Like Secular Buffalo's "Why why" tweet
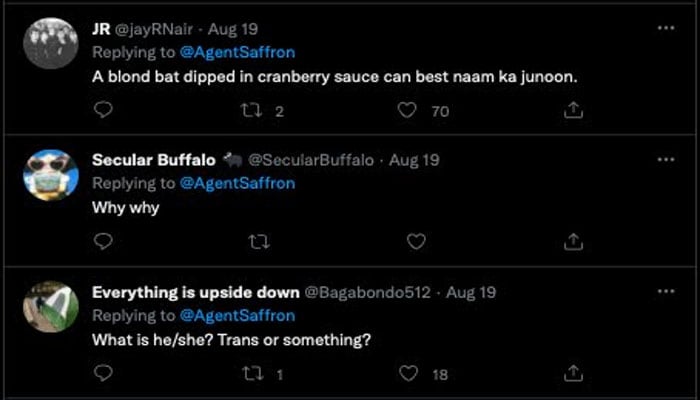Viewport: 700px width, 400px height. 416,241
